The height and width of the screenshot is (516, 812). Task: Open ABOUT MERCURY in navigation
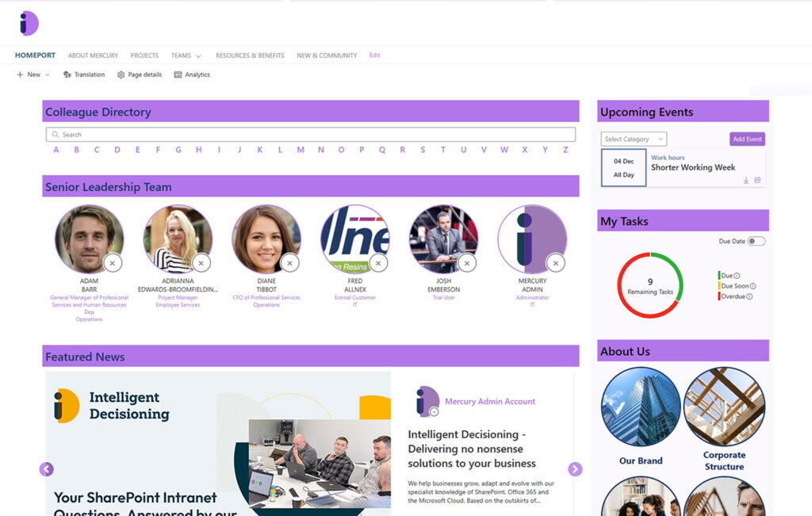click(x=94, y=55)
